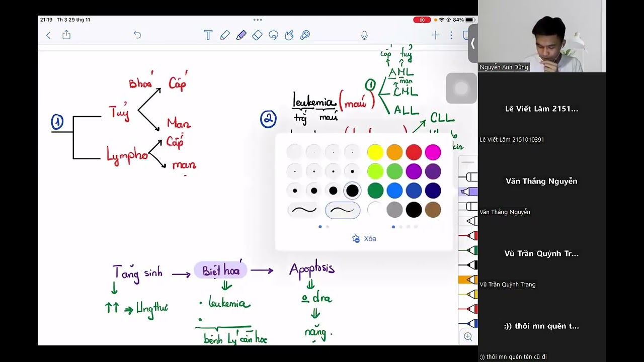The width and height of the screenshot is (644, 362).
Task: Select the Text tool in toolbar
Action: pos(208,35)
